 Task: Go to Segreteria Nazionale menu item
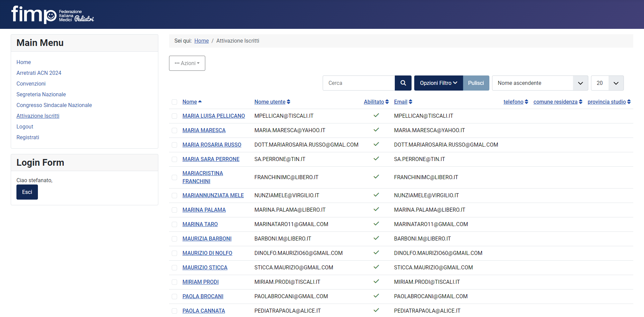point(41,94)
